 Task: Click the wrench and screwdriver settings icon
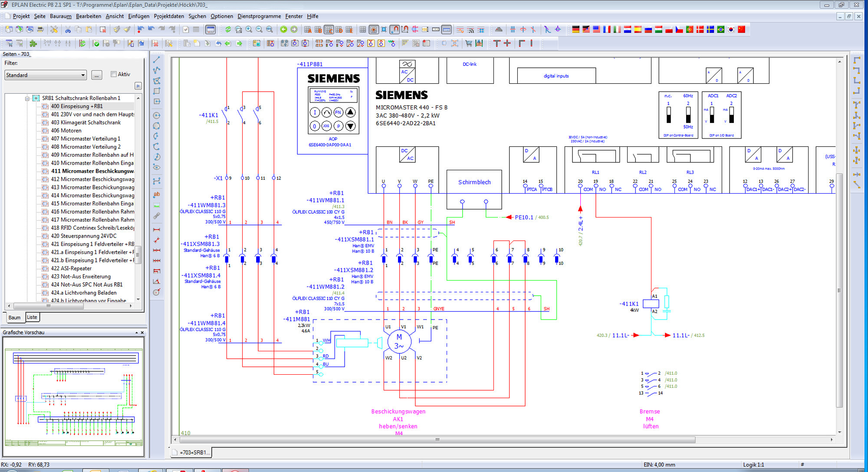(x=54, y=30)
